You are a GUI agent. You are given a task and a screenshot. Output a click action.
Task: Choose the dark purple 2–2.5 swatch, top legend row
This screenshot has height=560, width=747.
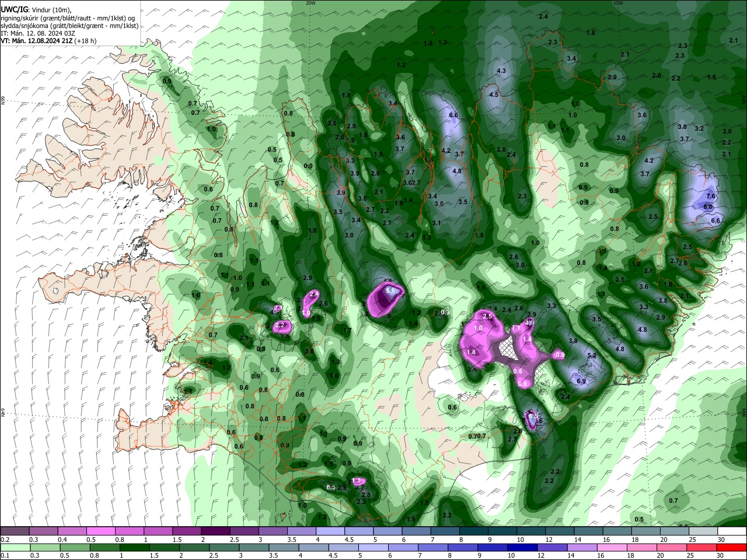coord(215,531)
